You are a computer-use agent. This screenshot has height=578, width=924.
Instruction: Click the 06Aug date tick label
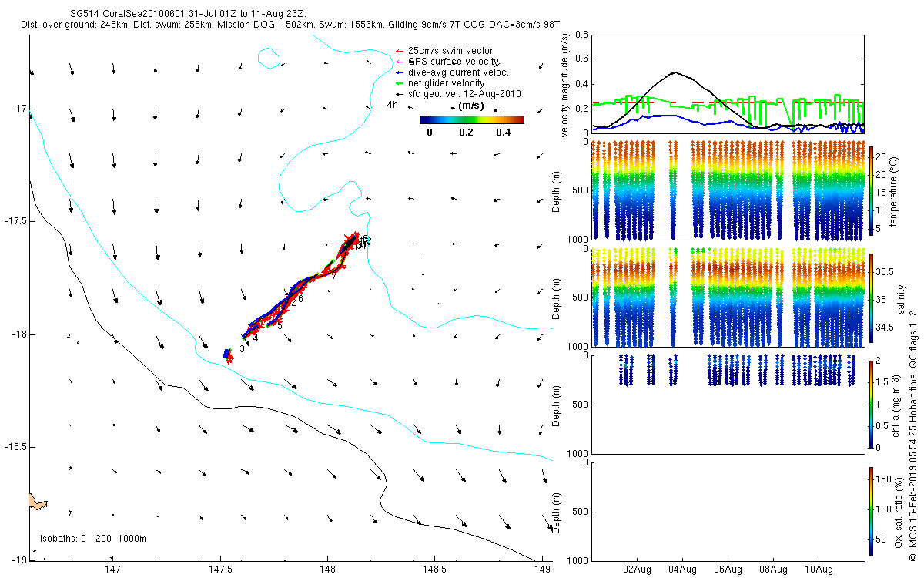pyautogui.click(x=728, y=570)
